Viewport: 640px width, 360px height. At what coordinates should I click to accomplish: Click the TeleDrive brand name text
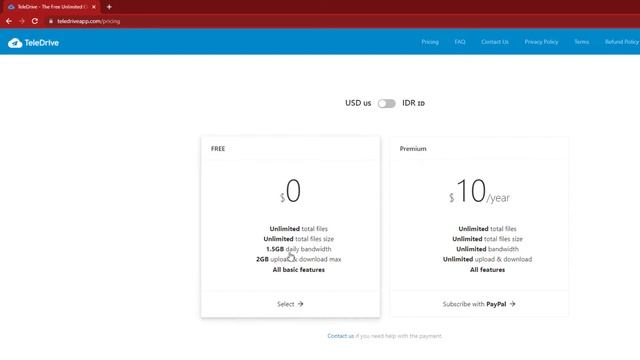(x=42, y=43)
